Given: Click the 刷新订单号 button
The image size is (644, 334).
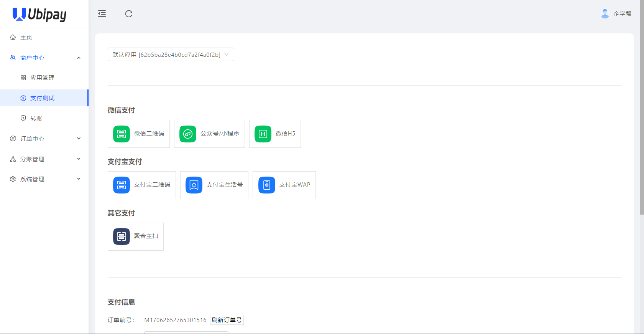Looking at the screenshot, I should (x=227, y=320).
